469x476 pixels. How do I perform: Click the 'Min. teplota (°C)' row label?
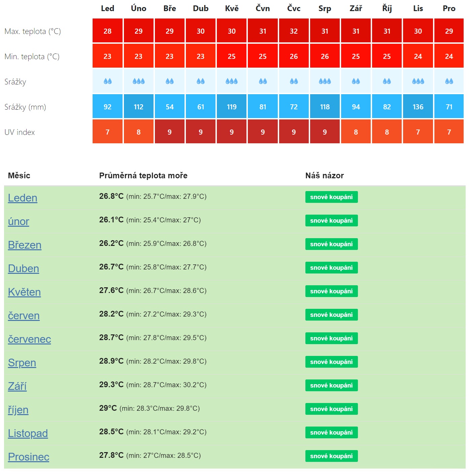coord(32,57)
